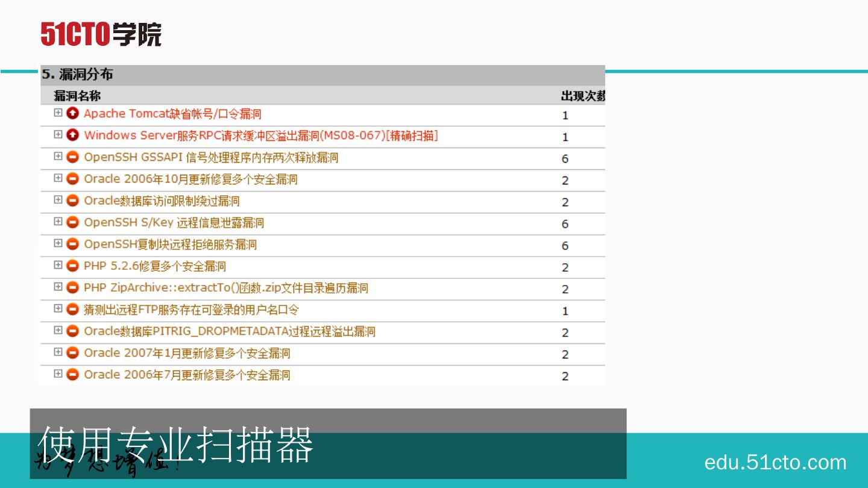
Task: Click occurrence count 2 for PHP ZipArchive::extractTo()
Action: [x=565, y=289]
